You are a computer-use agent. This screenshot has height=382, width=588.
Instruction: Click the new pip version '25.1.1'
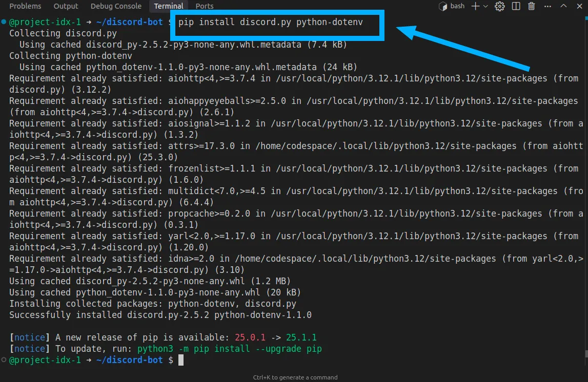coord(301,337)
